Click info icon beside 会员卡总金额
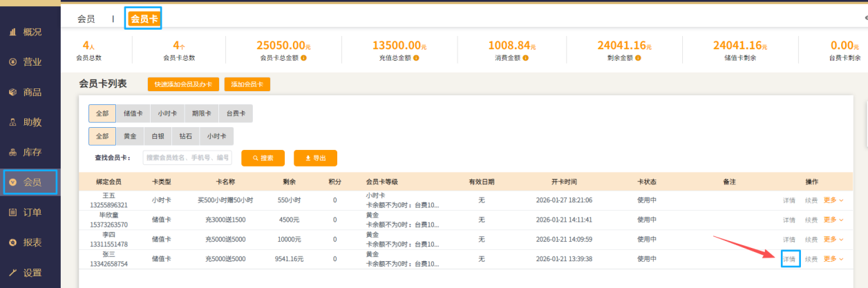Viewport: 868px width, 288px height. coord(303,58)
